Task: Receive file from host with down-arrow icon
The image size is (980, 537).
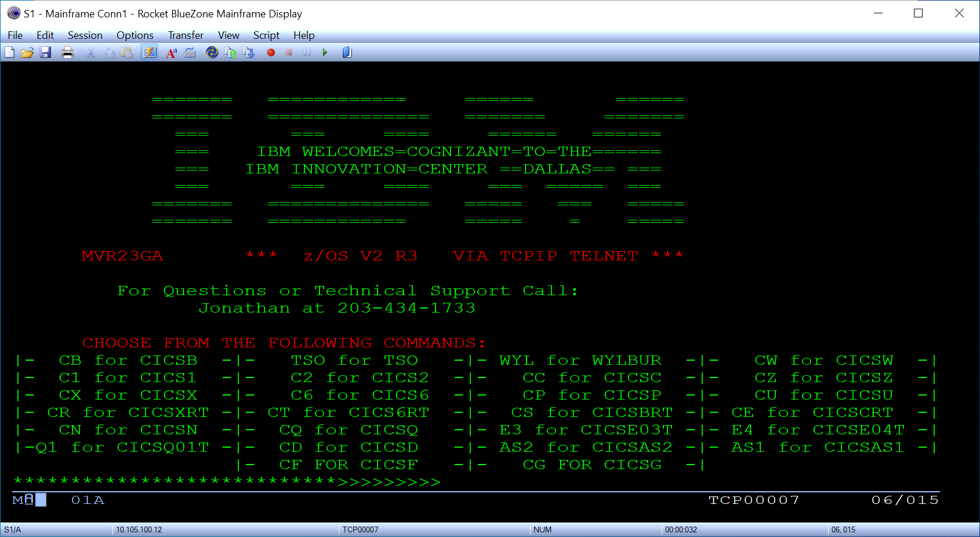Action: (249, 53)
